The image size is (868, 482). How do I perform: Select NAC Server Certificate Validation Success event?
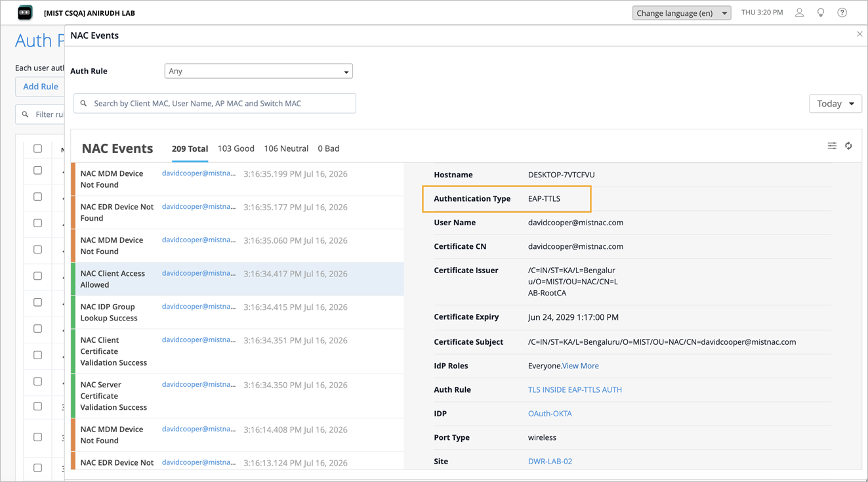click(x=238, y=396)
